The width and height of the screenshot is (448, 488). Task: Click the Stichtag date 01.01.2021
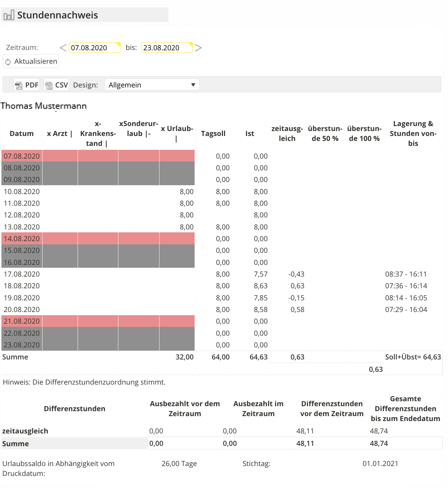(x=380, y=464)
